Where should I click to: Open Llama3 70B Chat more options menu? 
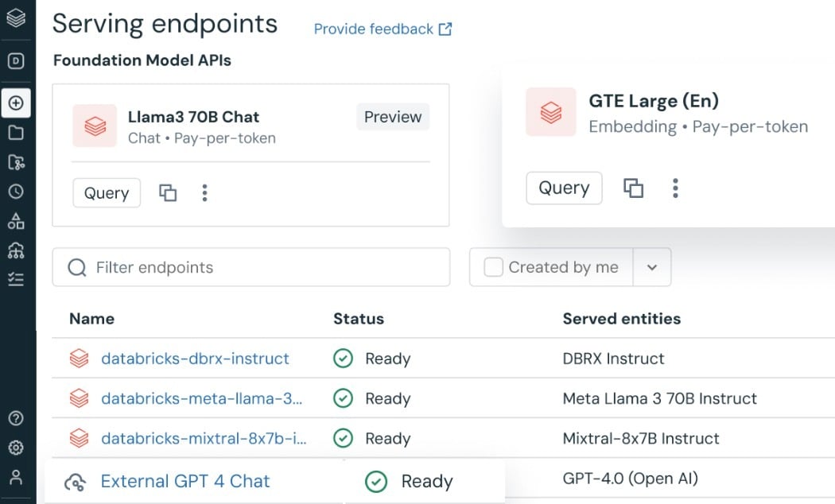[205, 192]
